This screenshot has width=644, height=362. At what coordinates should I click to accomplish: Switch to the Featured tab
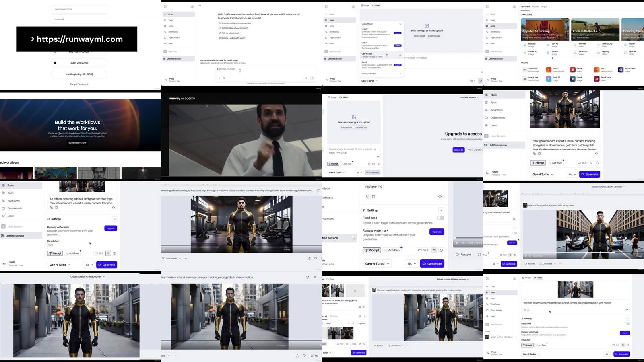pos(525,6)
